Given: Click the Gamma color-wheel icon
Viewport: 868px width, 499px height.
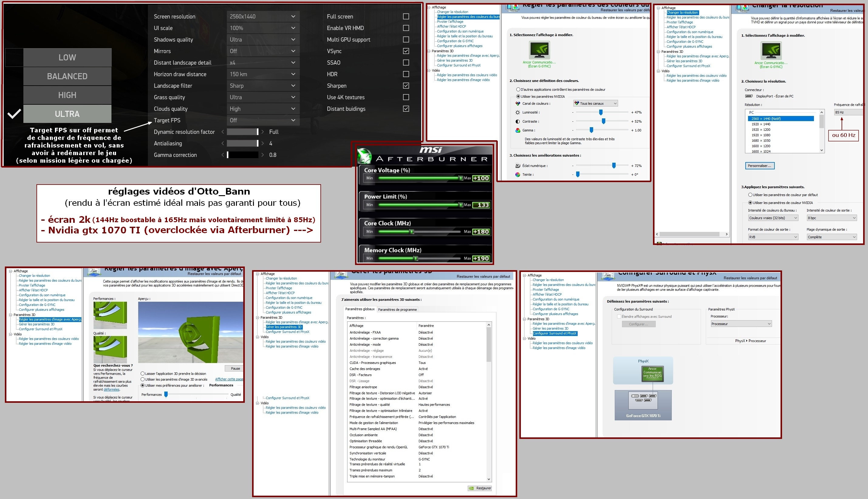Looking at the screenshot, I should (518, 130).
